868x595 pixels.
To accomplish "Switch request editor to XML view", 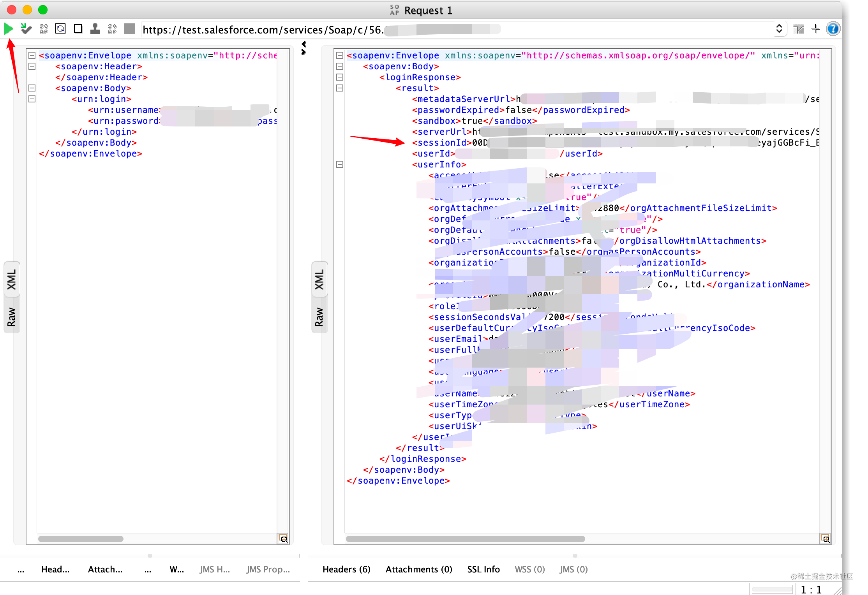I will coord(12,280).
